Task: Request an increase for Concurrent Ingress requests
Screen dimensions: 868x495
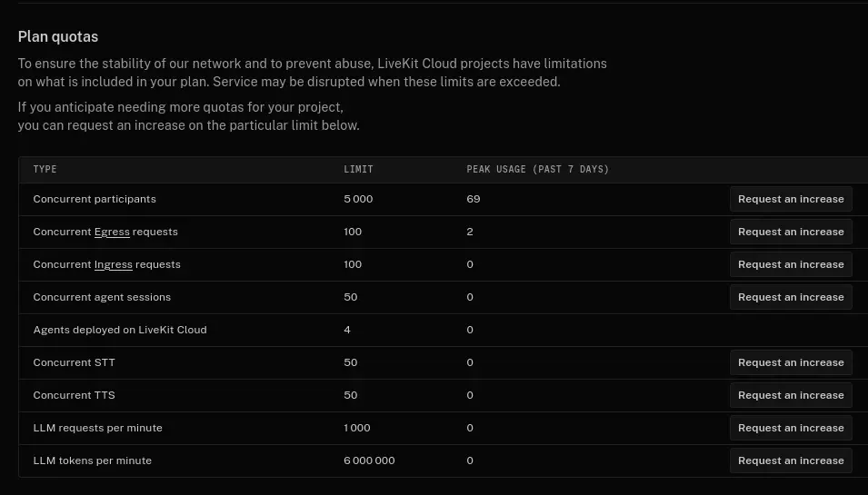Action: (x=791, y=264)
